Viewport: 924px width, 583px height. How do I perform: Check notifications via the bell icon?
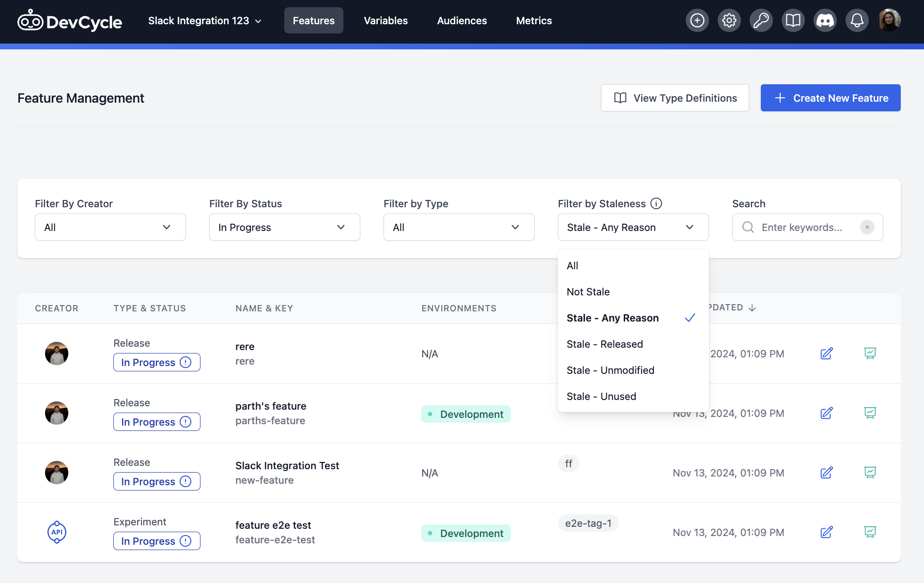click(857, 20)
